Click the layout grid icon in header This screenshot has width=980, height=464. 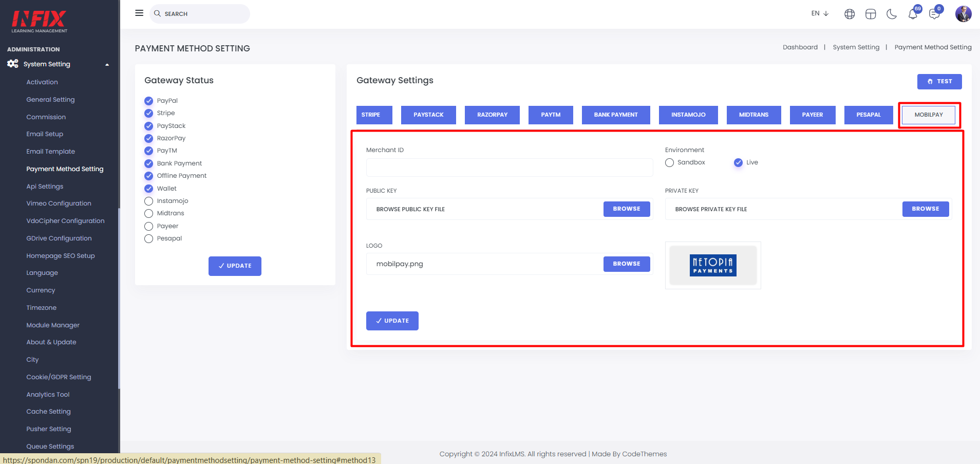click(871, 14)
